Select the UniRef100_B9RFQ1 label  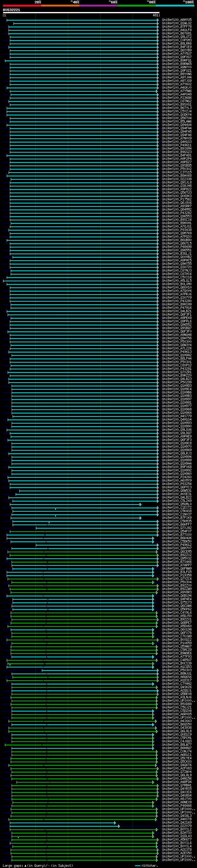177,60
